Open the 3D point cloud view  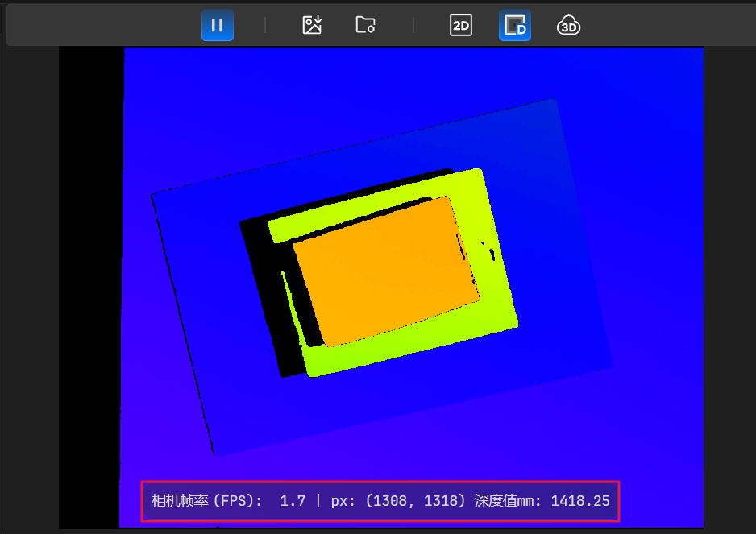pyautogui.click(x=569, y=26)
